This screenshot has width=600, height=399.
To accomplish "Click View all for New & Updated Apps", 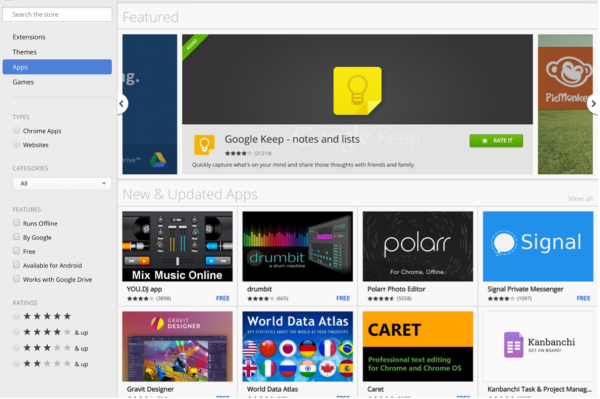I will click(x=580, y=199).
